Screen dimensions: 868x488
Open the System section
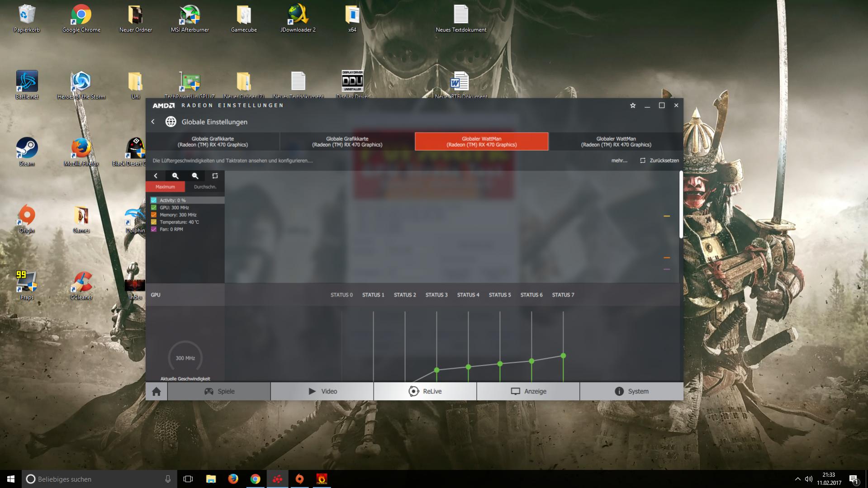click(631, 391)
